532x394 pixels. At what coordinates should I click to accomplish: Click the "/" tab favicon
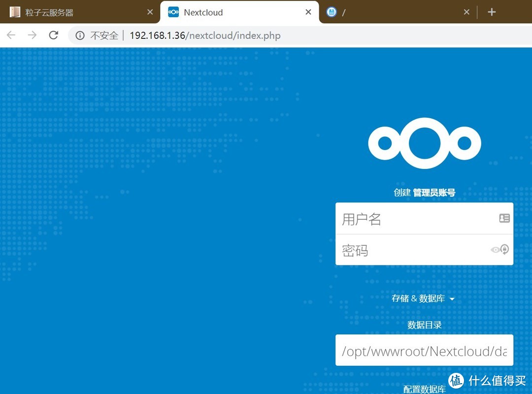tap(332, 12)
